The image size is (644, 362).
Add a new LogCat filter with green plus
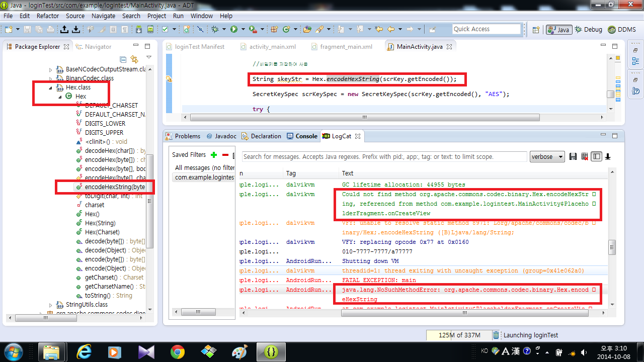click(x=214, y=155)
